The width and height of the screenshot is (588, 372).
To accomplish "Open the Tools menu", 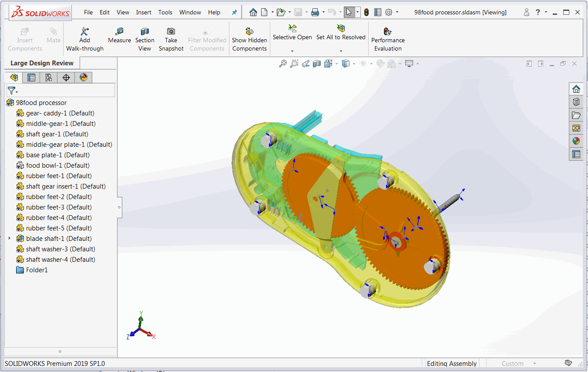I will (165, 12).
